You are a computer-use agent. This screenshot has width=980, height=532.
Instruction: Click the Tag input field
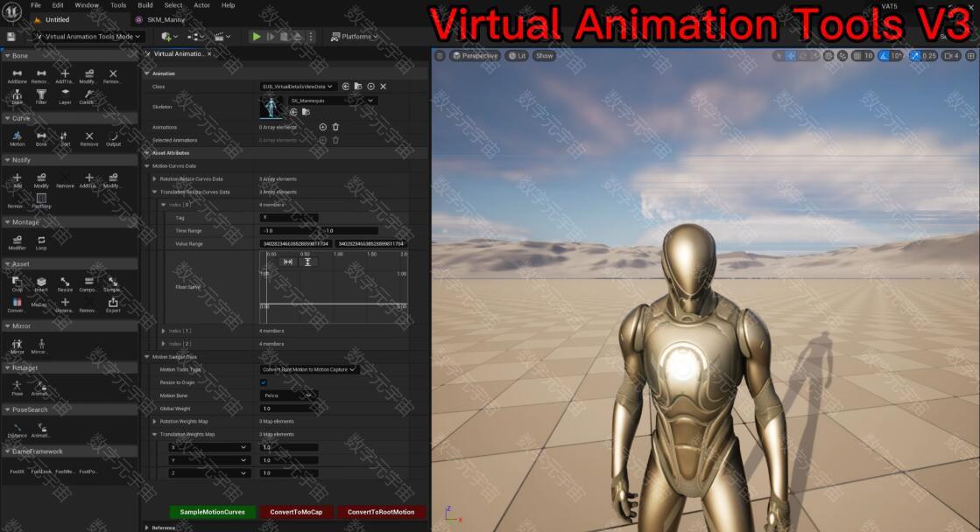pos(289,217)
